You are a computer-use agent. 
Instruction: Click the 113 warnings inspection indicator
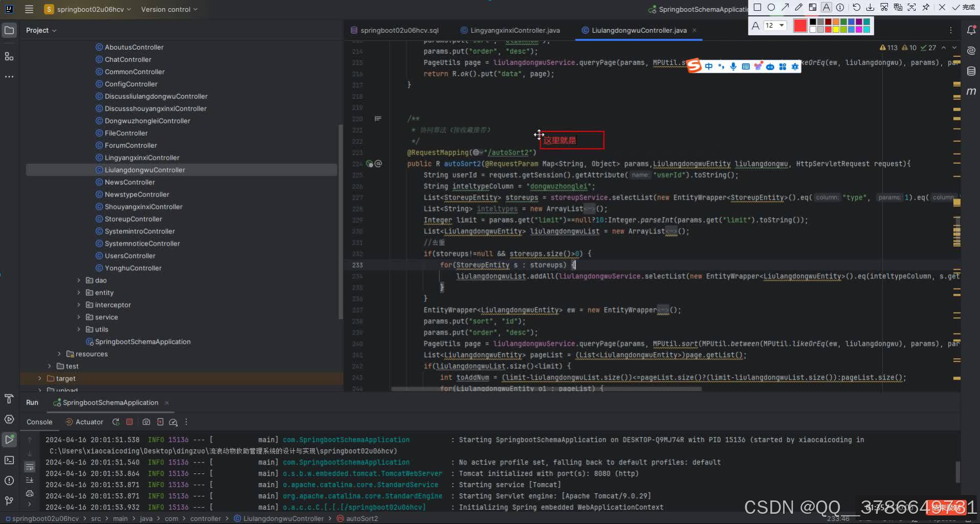[x=888, y=48]
